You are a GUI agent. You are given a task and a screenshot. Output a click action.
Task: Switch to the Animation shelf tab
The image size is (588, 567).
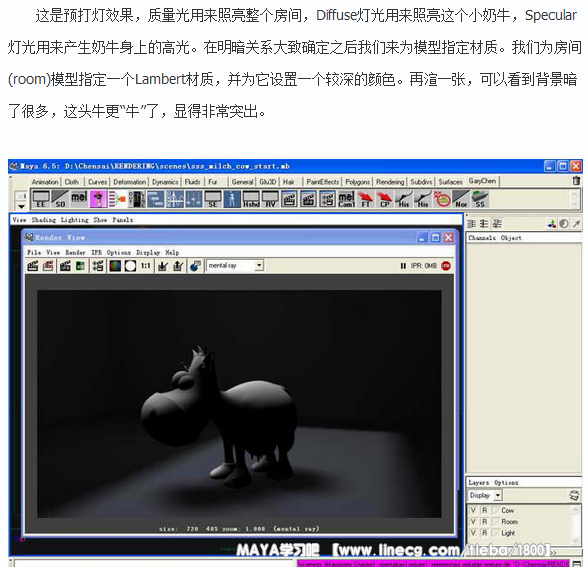45,182
